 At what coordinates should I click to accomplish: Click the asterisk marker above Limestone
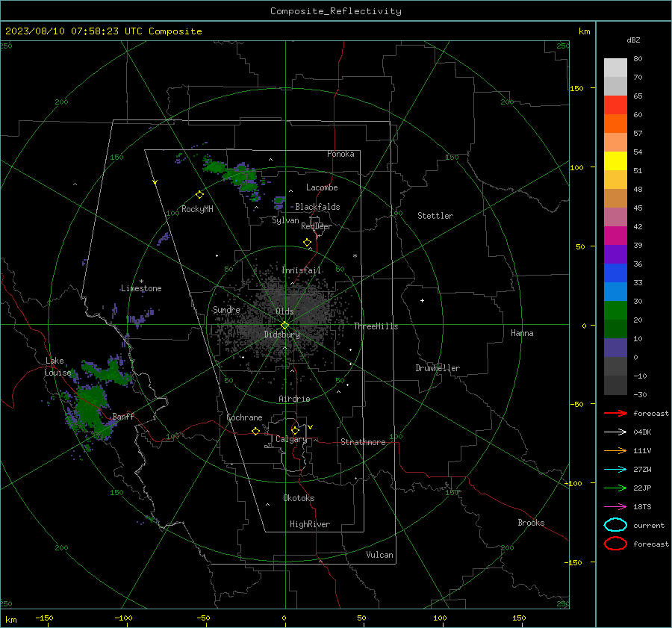tap(141, 282)
